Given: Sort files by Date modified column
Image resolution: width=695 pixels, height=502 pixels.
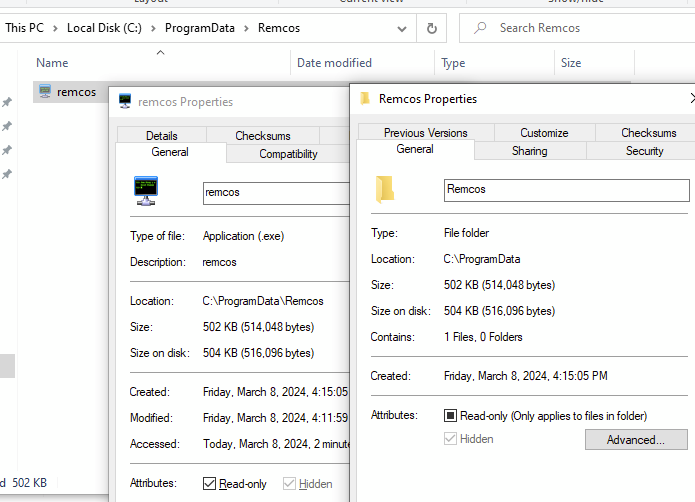Looking at the screenshot, I should (x=334, y=63).
